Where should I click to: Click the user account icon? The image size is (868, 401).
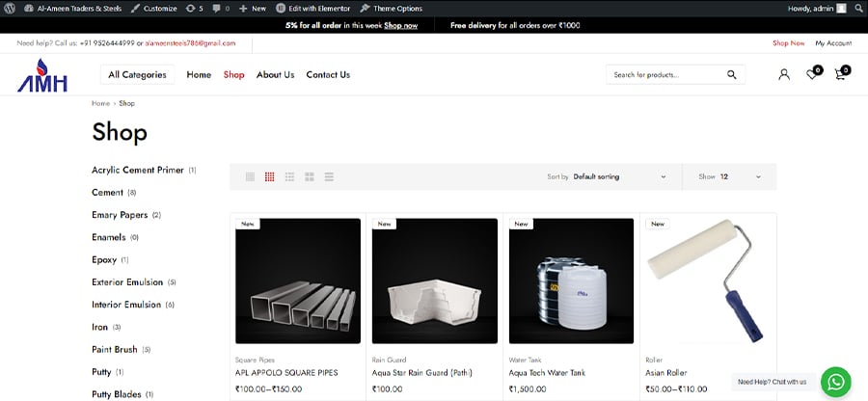point(784,74)
